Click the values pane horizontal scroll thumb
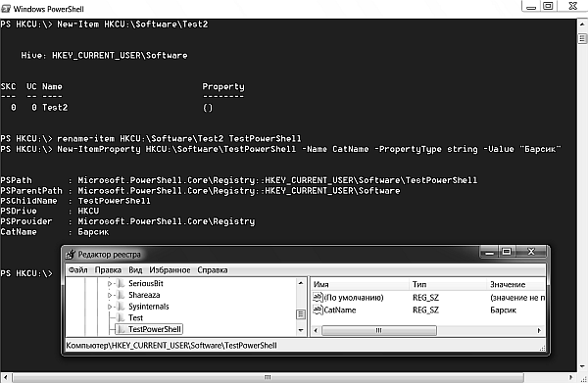Screen dimensions: 588x383 (378, 330)
